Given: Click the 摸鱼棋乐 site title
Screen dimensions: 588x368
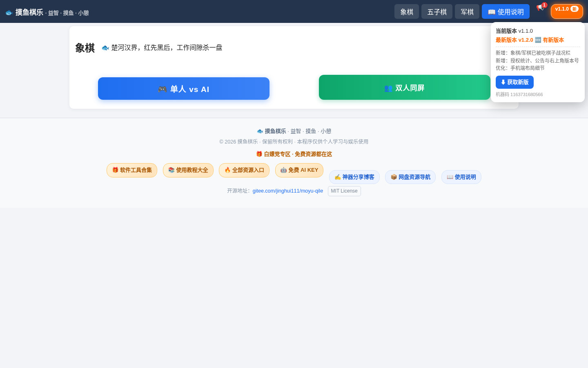Looking at the screenshot, I should click(29, 12).
